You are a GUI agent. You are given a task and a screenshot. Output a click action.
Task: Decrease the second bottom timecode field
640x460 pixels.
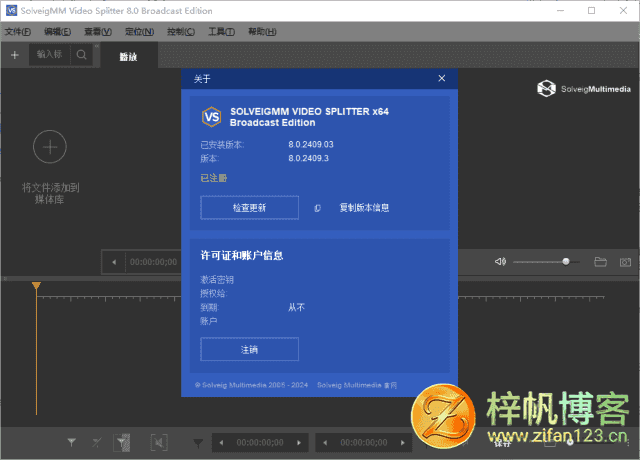(325, 443)
